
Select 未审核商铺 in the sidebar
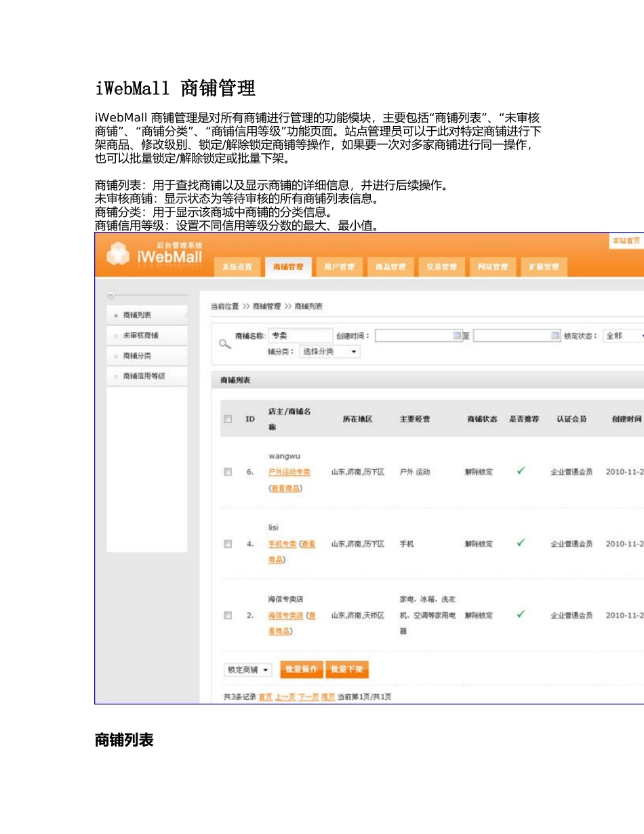point(140,336)
